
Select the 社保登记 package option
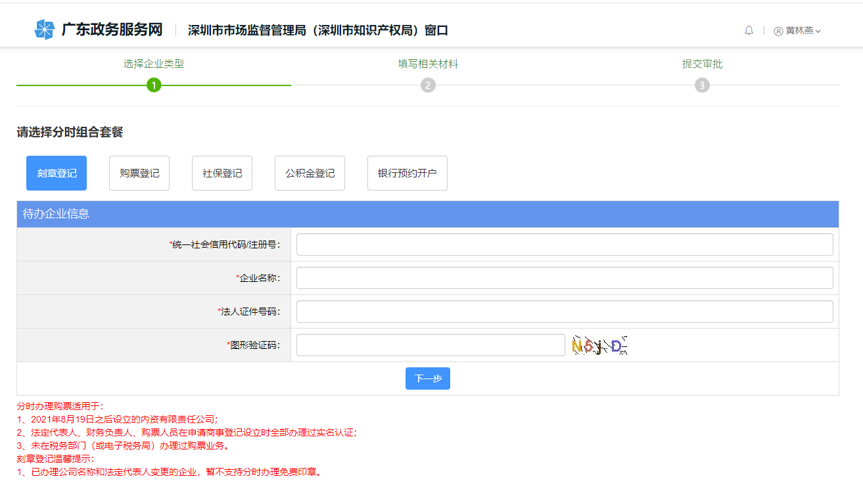point(222,173)
